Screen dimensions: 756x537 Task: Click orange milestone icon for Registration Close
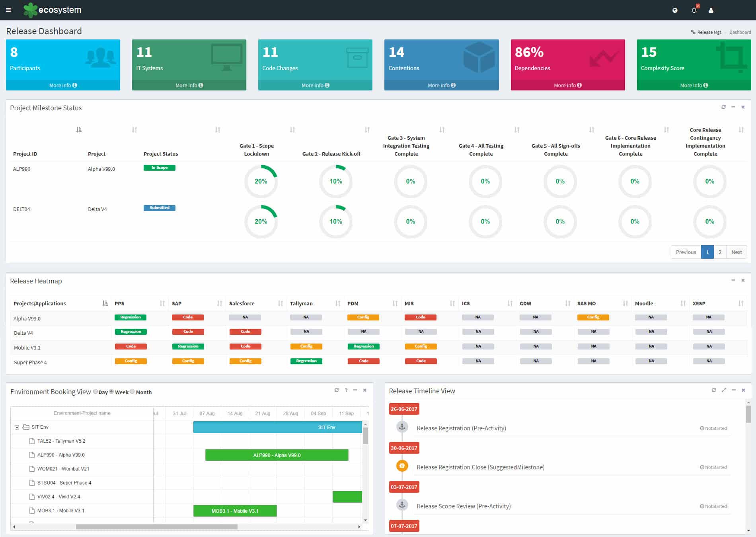click(402, 466)
